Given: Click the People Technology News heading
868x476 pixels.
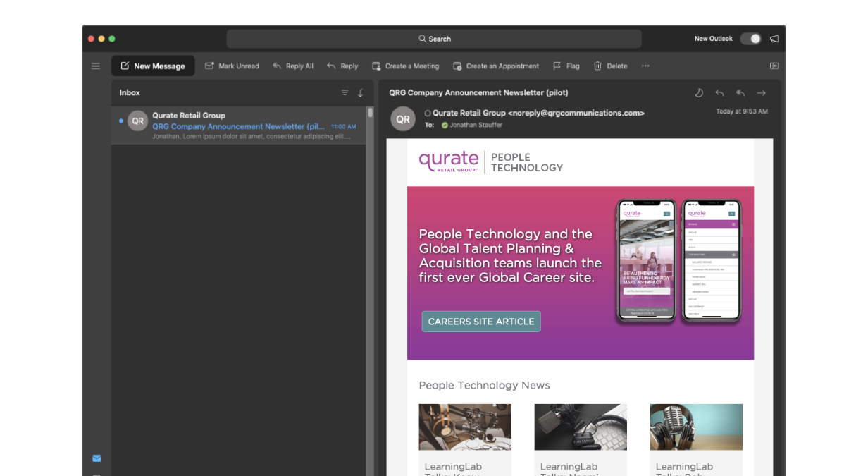Looking at the screenshot, I should pos(484,385).
